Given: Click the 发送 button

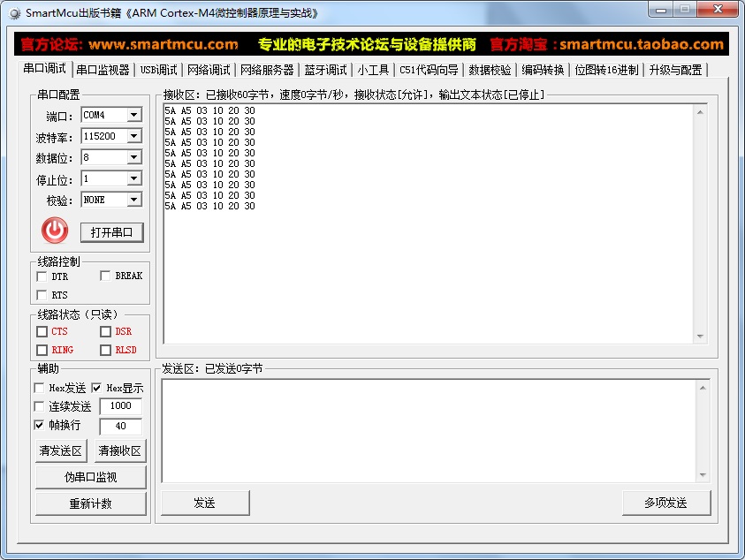Looking at the screenshot, I should (205, 503).
